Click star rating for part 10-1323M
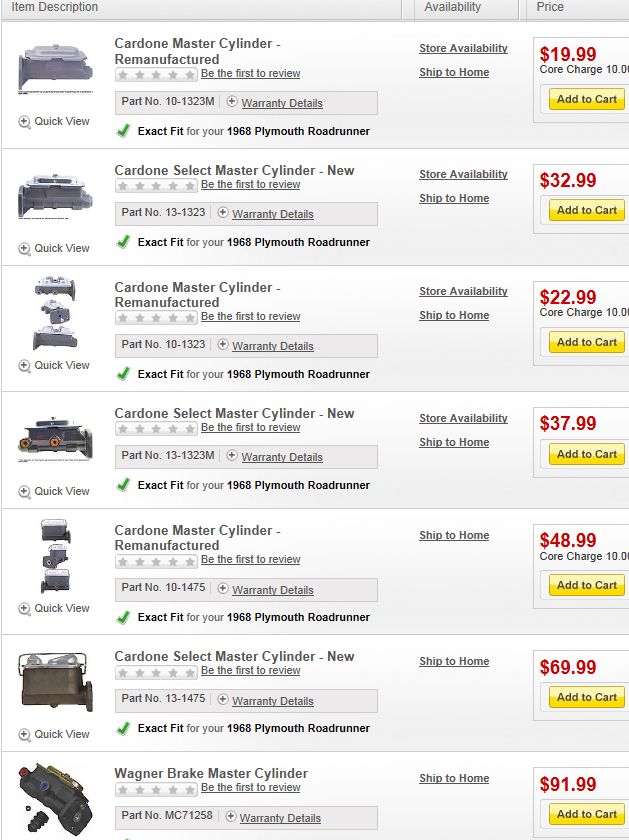The image size is (629, 840). click(x=156, y=74)
